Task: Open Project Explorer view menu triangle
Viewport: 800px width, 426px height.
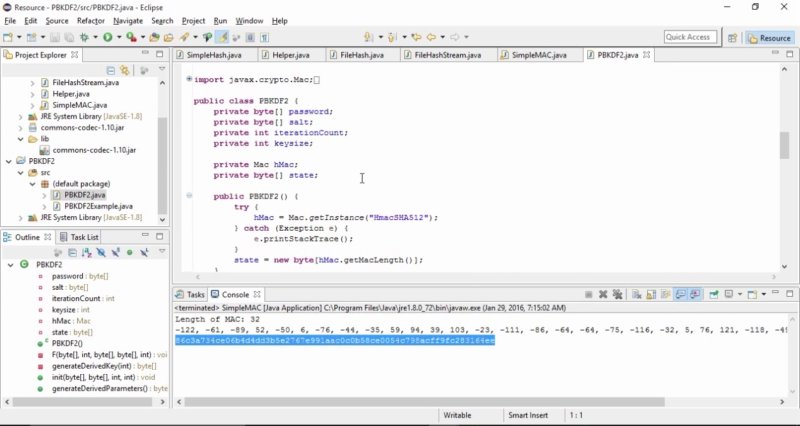Action: tap(162, 69)
